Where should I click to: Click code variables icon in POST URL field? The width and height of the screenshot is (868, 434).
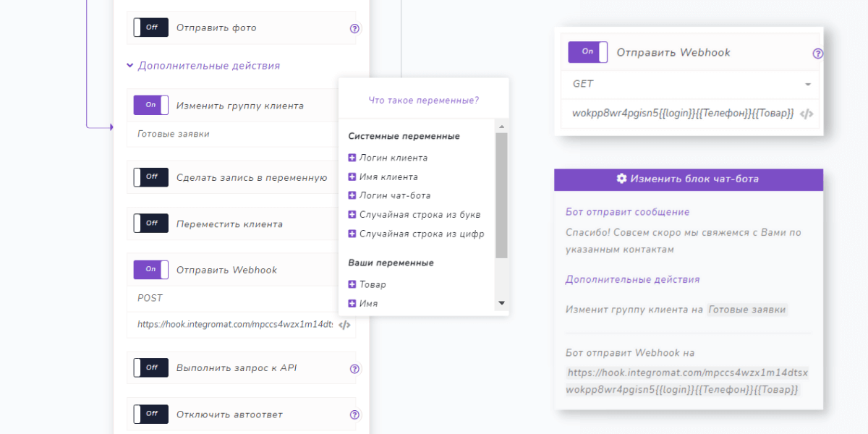(x=345, y=325)
